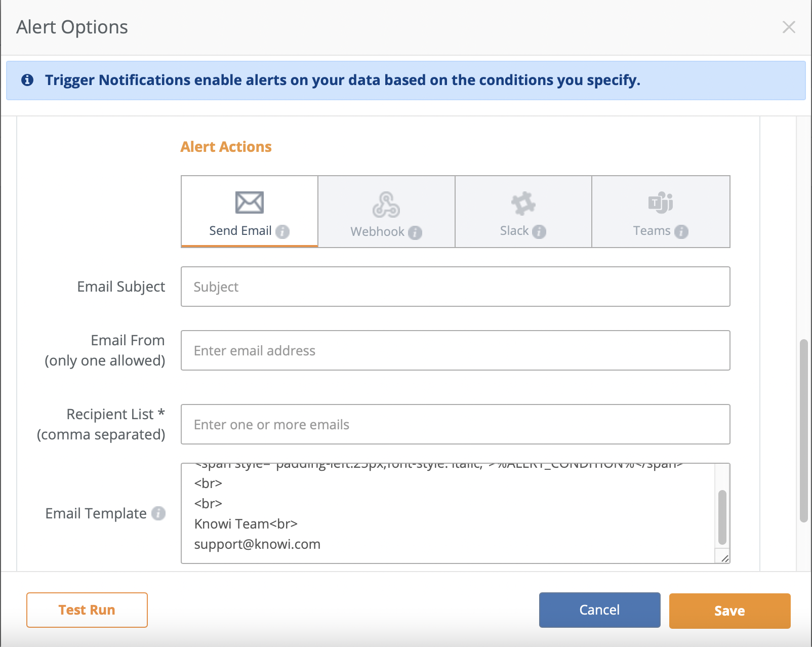Screen dimensions: 812x647
Task: Select the Webhook connector icon
Action: tap(386, 204)
